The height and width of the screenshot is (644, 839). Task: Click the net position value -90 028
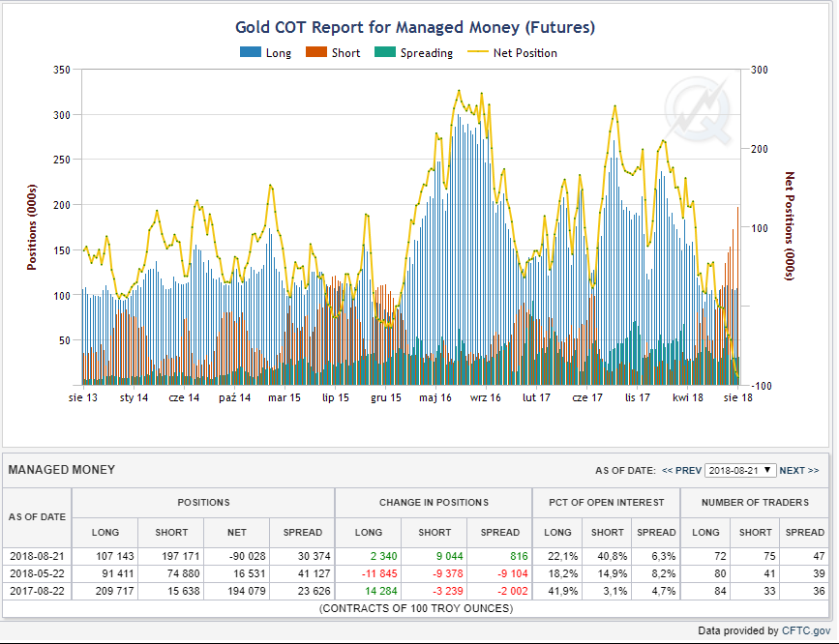click(247, 556)
